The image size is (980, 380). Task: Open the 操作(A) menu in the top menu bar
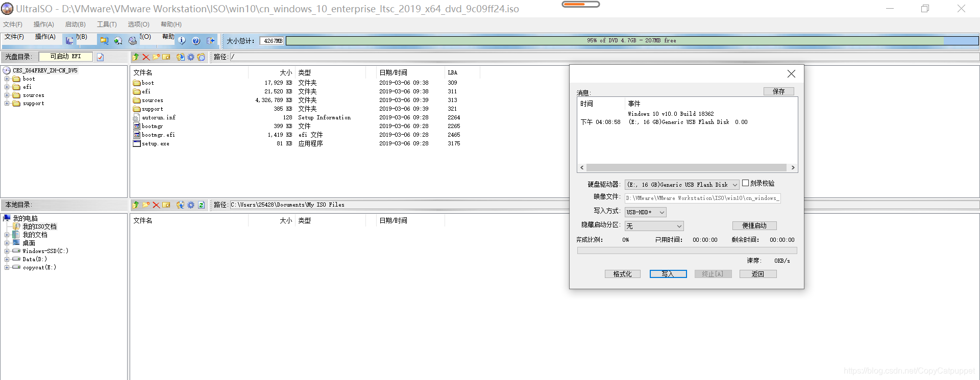(43, 24)
